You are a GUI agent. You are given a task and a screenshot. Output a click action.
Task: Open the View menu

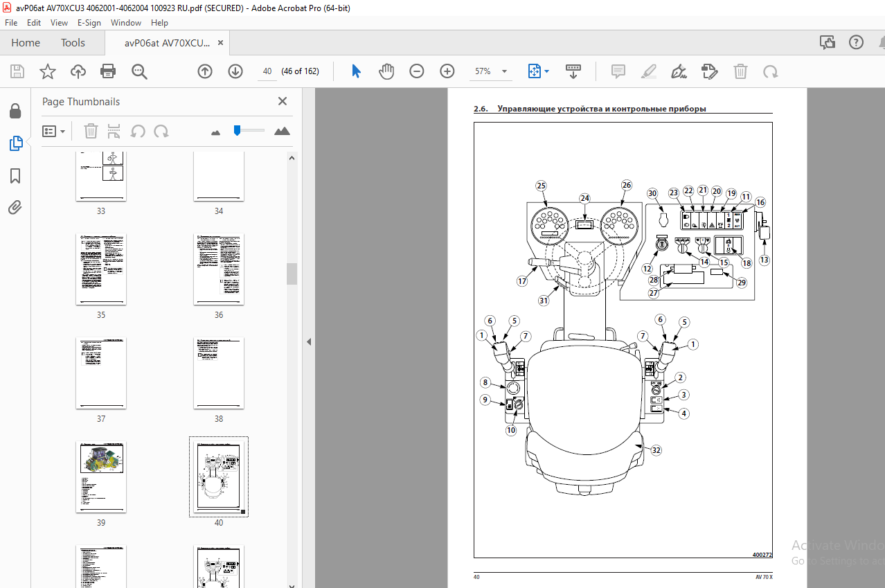(x=60, y=23)
